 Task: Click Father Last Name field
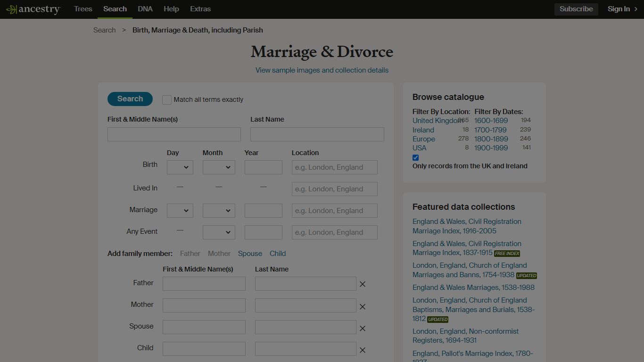pos(305,284)
